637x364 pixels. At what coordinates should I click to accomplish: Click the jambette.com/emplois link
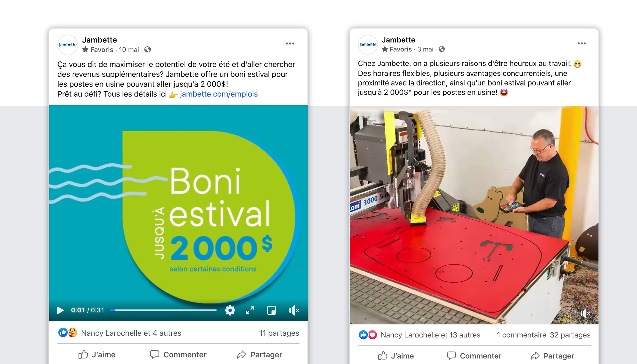point(219,94)
